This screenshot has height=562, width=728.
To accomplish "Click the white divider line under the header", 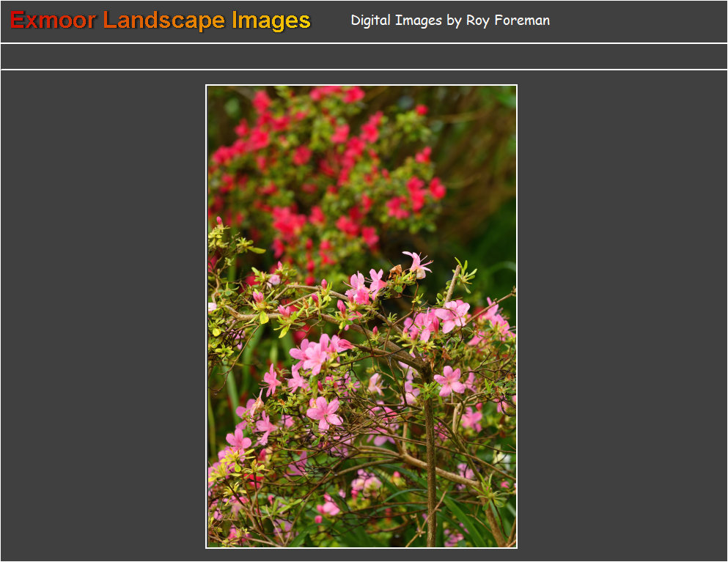I will [364, 43].
